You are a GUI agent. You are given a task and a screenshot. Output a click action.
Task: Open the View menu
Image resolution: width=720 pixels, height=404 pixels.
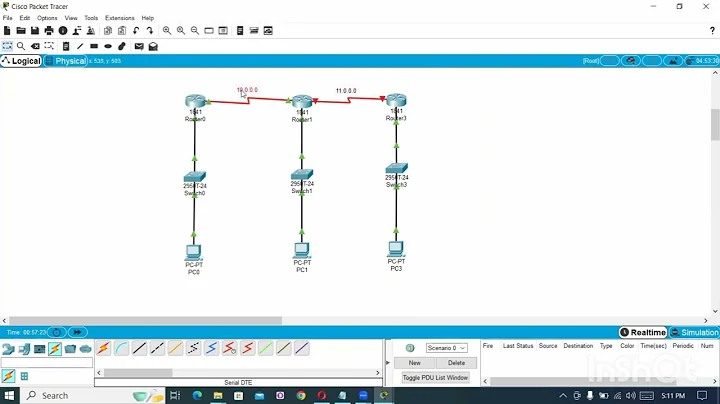(71, 18)
